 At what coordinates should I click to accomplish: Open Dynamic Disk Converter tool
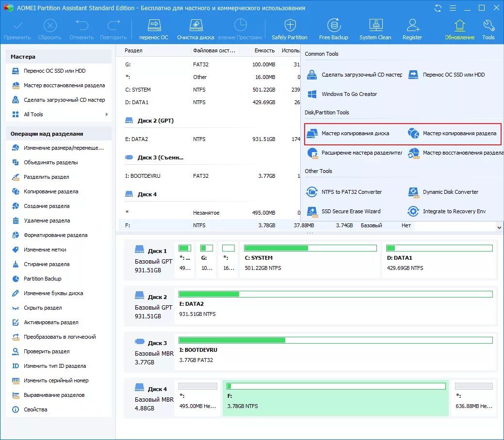[443, 192]
